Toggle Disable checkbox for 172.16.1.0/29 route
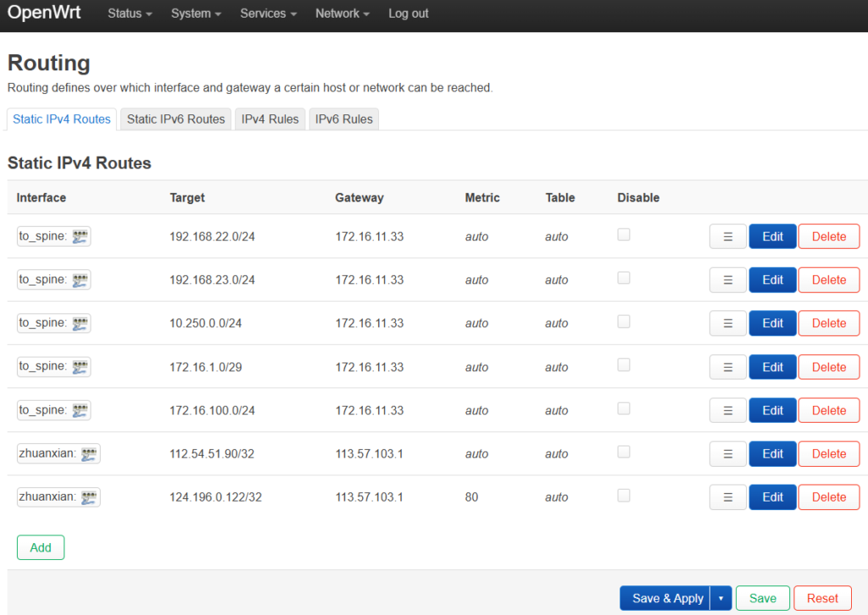The image size is (868, 615). pyautogui.click(x=624, y=365)
